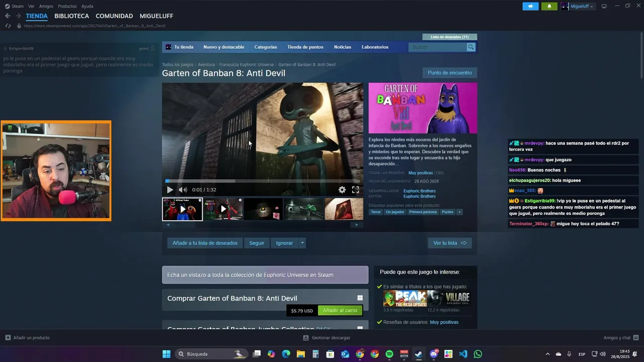Viewport: 644px width, 362px height.
Task: Switch to BIBLIOTECA tab
Action: (x=71, y=16)
